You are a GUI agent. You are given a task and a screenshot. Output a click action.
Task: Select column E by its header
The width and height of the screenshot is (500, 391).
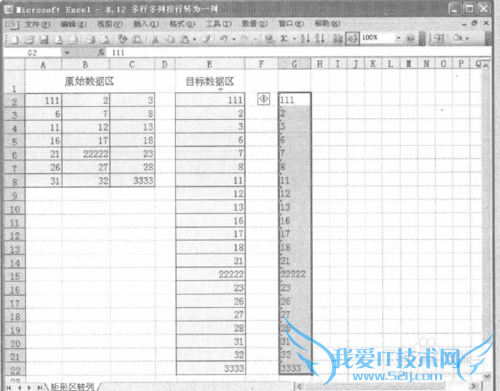(210, 64)
